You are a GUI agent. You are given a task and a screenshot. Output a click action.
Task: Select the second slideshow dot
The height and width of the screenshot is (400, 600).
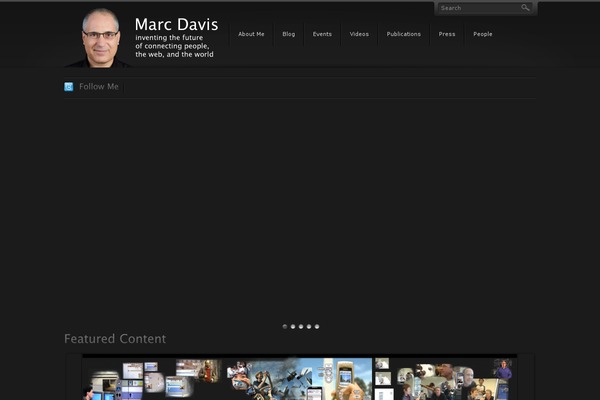click(x=293, y=327)
